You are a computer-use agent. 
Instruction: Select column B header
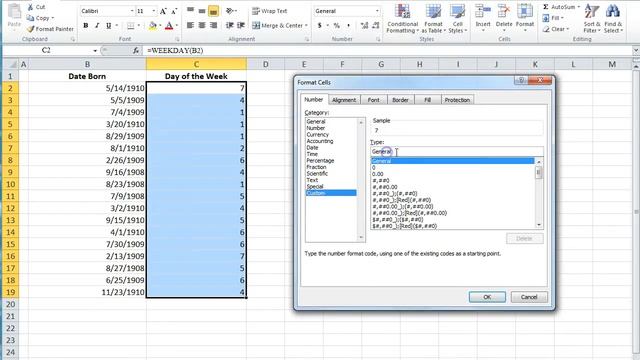point(87,64)
